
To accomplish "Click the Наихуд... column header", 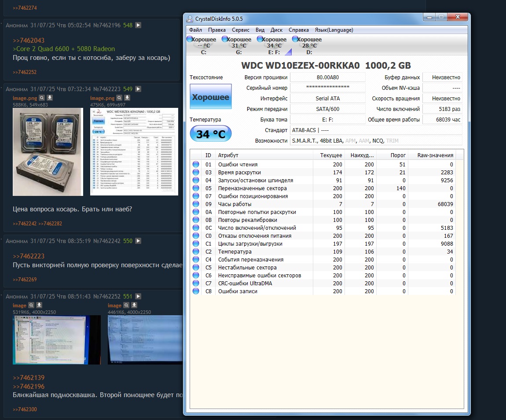I will tap(360, 155).
